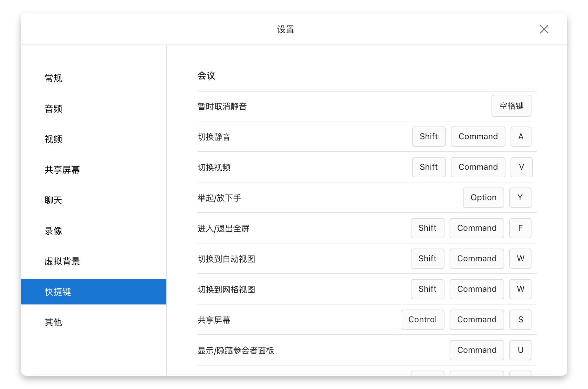Go to the 共享屏幕 sidebar section
This screenshot has width=588, height=389.
62,170
